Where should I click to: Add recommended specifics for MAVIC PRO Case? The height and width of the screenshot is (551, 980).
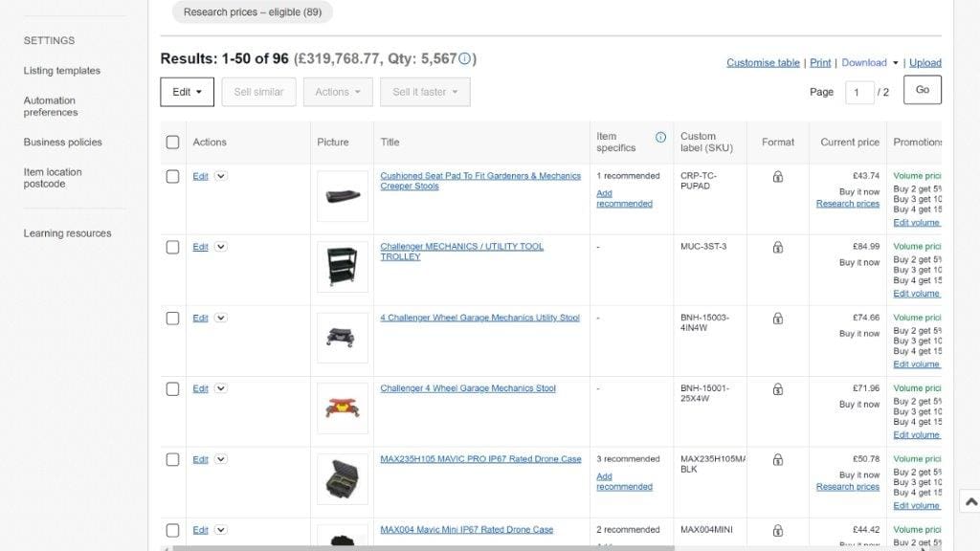tap(624, 482)
